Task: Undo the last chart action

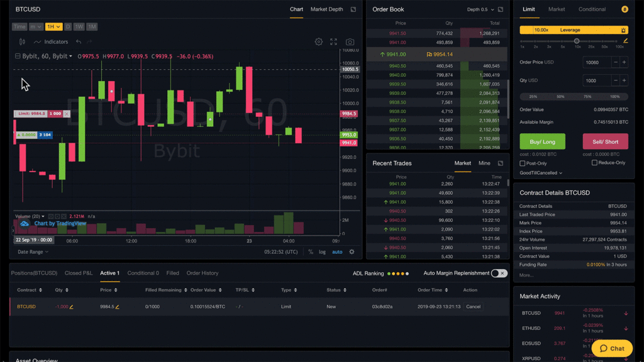Action: pyautogui.click(x=79, y=42)
